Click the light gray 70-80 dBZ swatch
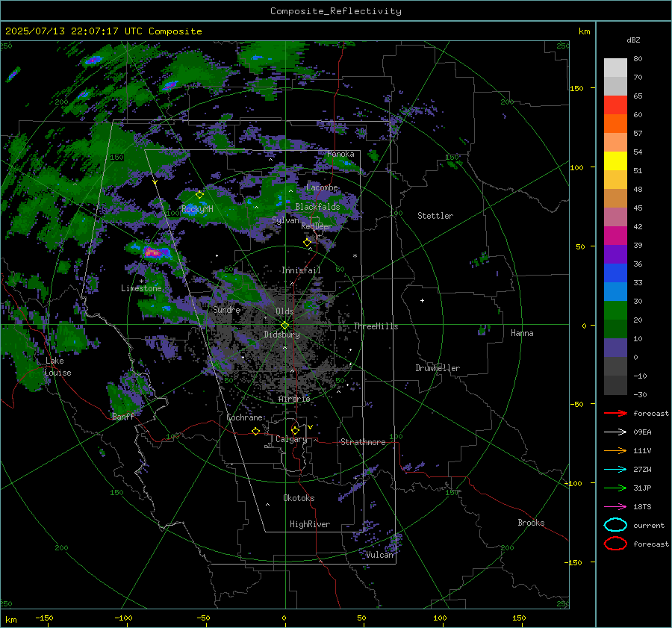Viewport: 672px width, 628px height. (615, 68)
